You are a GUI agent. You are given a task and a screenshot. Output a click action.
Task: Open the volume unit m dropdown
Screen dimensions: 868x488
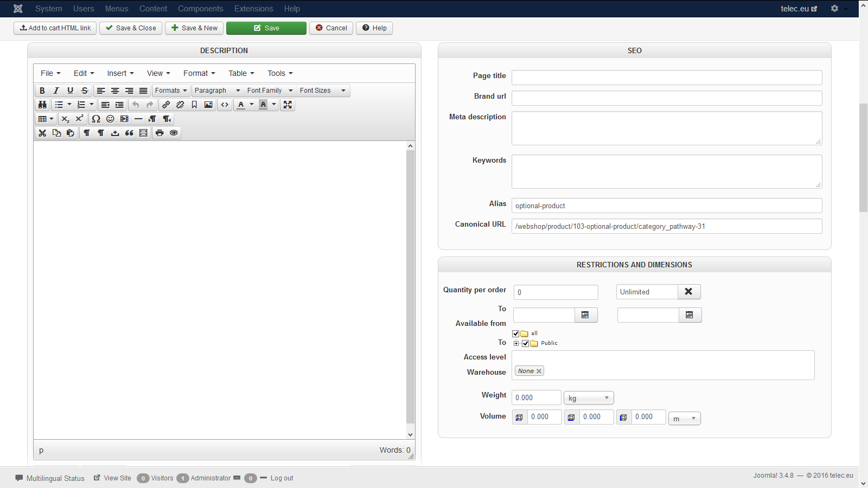point(685,419)
